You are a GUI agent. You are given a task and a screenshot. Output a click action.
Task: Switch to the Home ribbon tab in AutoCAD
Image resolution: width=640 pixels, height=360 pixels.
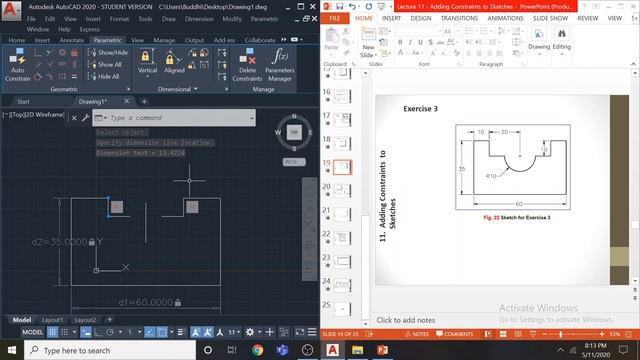click(17, 40)
